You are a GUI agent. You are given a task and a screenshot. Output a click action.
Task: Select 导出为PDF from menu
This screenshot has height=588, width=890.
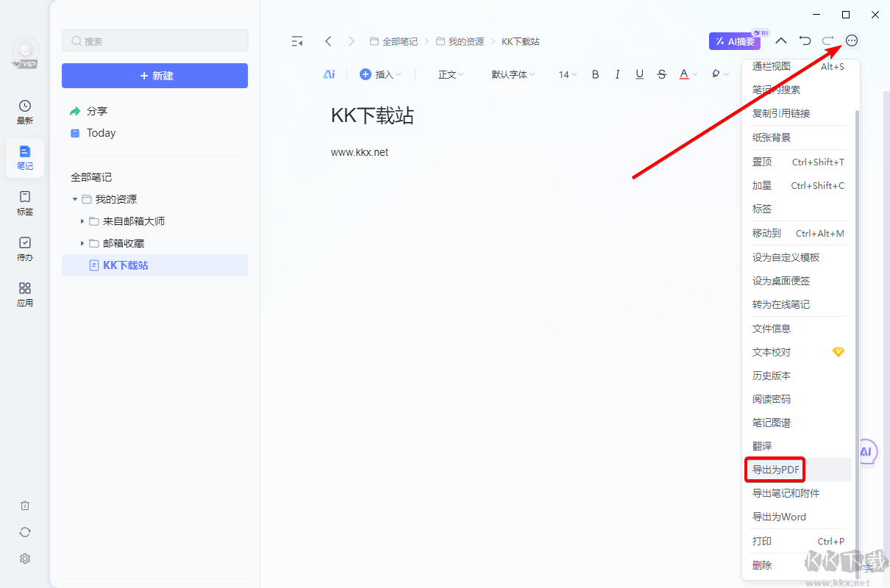point(776,470)
